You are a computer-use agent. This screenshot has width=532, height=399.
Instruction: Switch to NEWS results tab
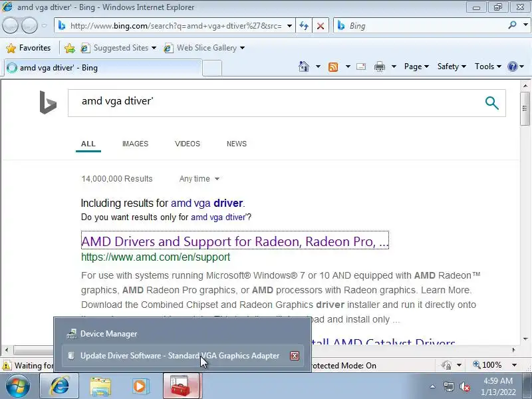[237, 144]
